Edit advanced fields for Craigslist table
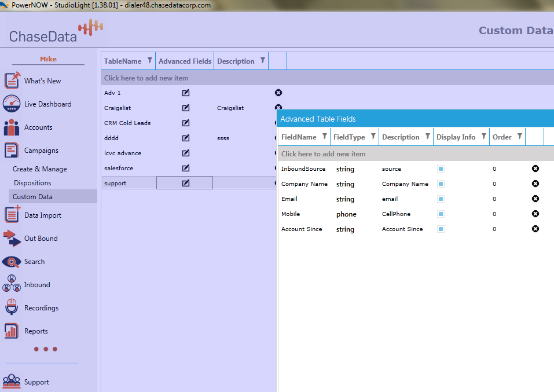The height and width of the screenshot is (392, 554). pos(186,108)
